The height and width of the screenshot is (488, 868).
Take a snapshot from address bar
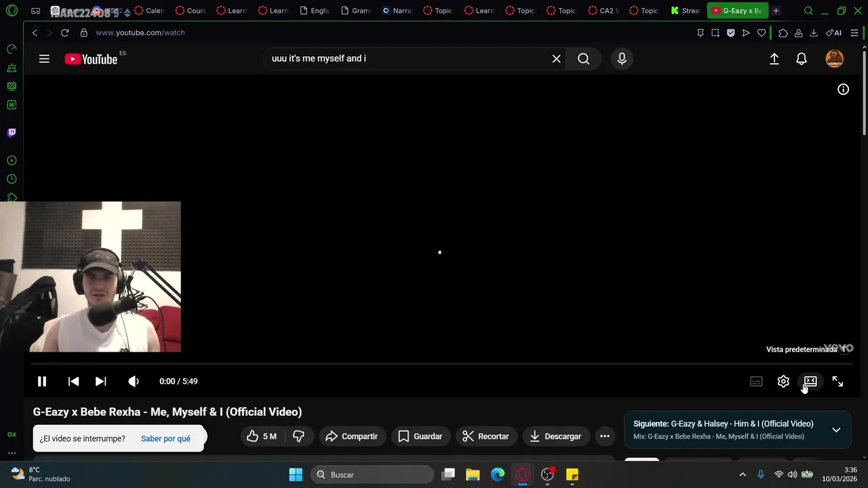715,33
